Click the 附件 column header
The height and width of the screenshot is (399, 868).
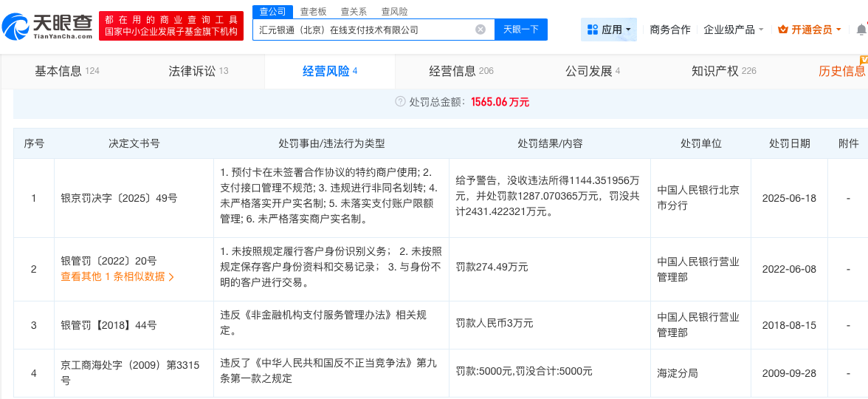(x=848, y=143)
